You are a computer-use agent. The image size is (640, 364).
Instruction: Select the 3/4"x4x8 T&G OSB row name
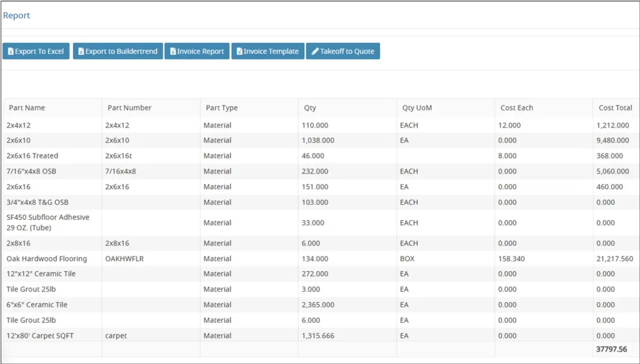coord(37,202)
